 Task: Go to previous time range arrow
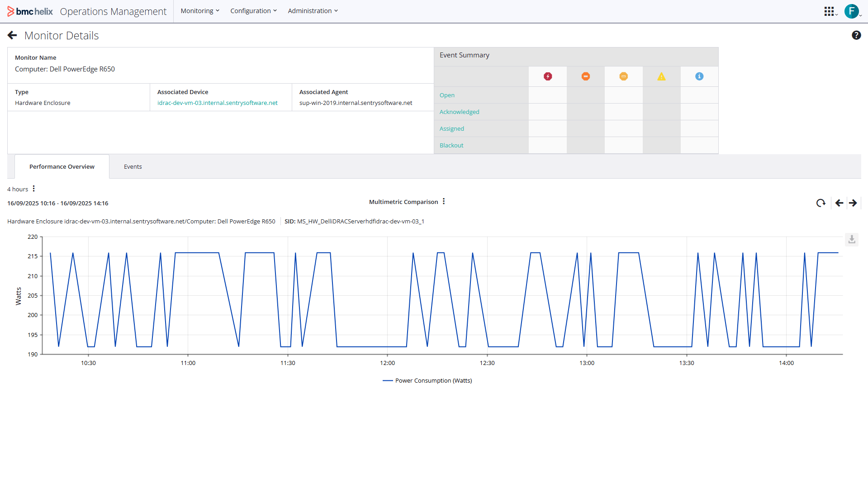pyautogui.click(x=839, y=203)
